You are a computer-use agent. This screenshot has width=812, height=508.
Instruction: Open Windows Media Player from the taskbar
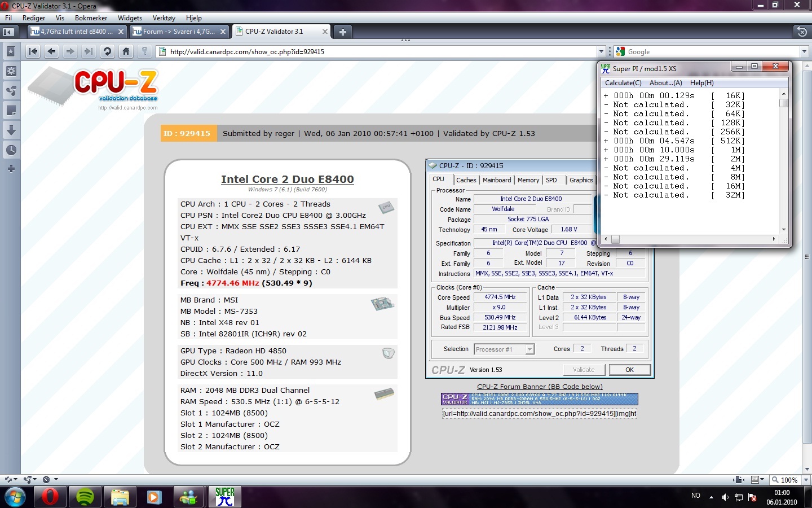pos(154,497)
